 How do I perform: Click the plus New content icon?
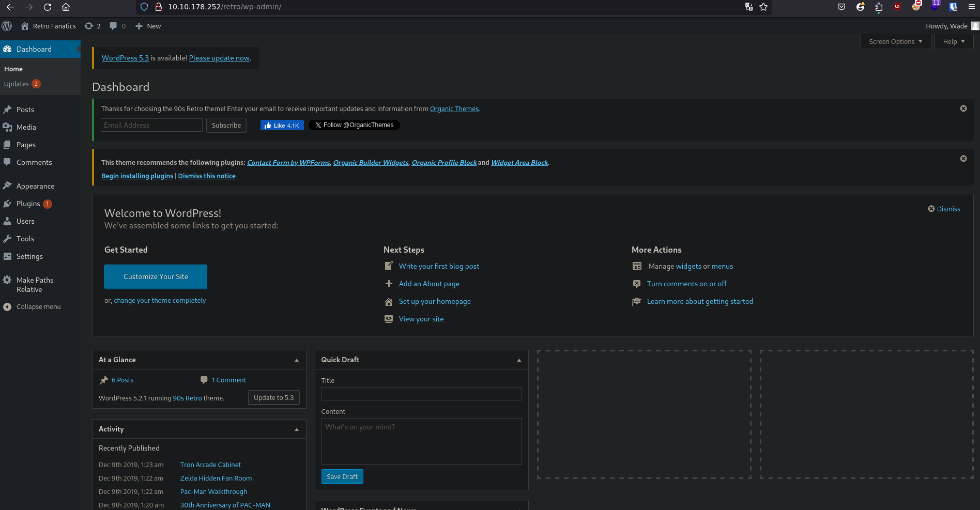click(139, 26)
